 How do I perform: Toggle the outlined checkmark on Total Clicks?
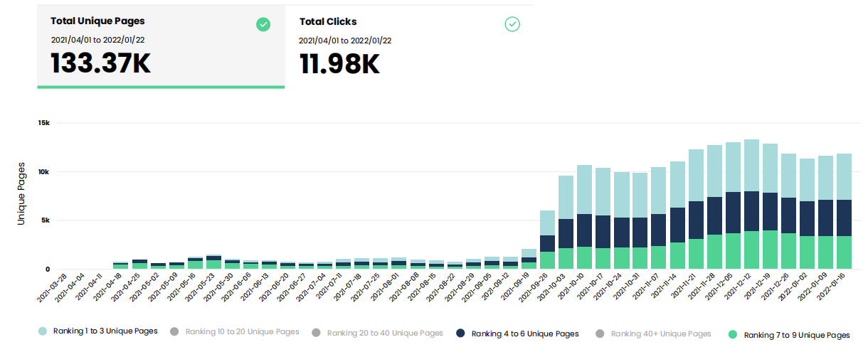pyautogui.click(x=512, y=24)
